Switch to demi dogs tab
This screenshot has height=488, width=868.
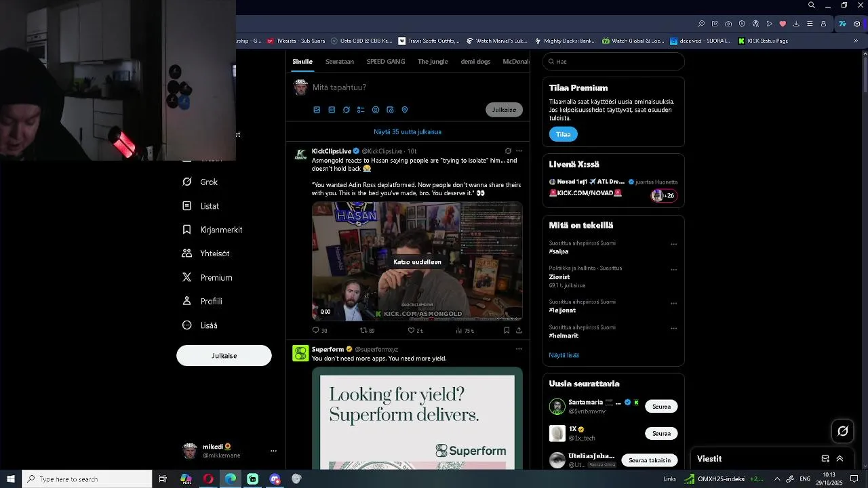[475, 61]
